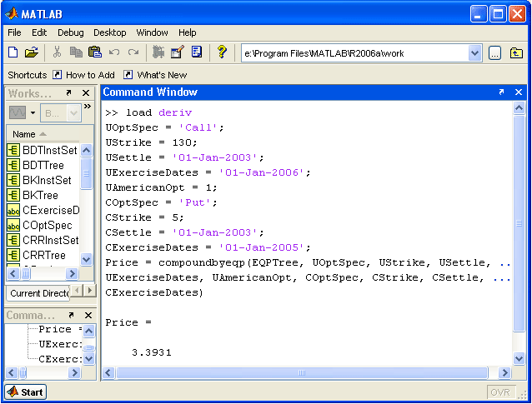Select the CExerc entry in Command History
This screenshot has width=532, height=404.
tap(60, 359)
